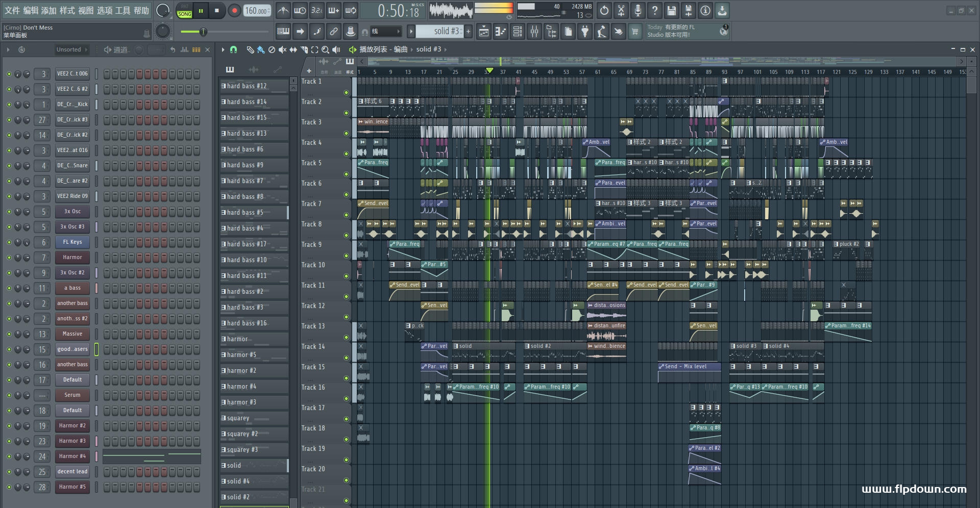Viewport: 980px width, 508px height.
Task: Switch PAT/SONG mode toggle
Action: click(x=185, y=11)
